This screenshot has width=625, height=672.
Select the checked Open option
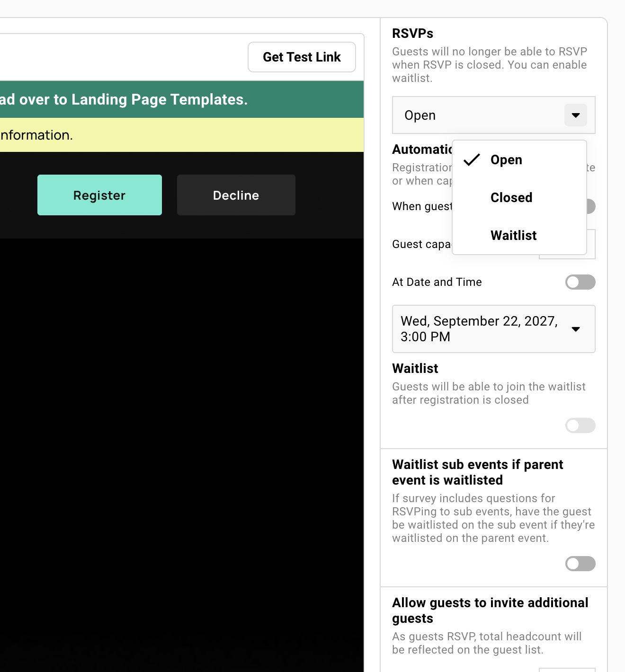click(506, 159)
